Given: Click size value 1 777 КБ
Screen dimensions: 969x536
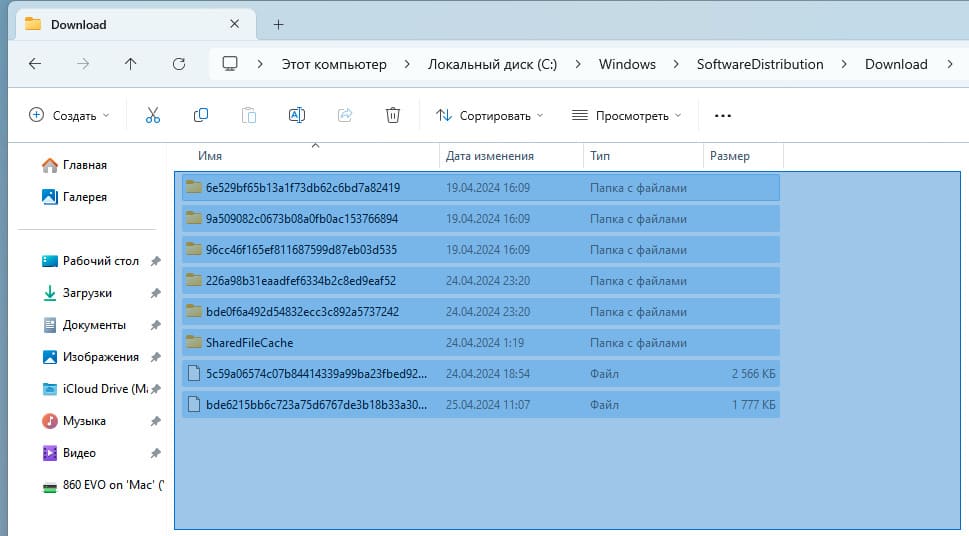Looking at the screenshot, I should click(x=753, y=404).
